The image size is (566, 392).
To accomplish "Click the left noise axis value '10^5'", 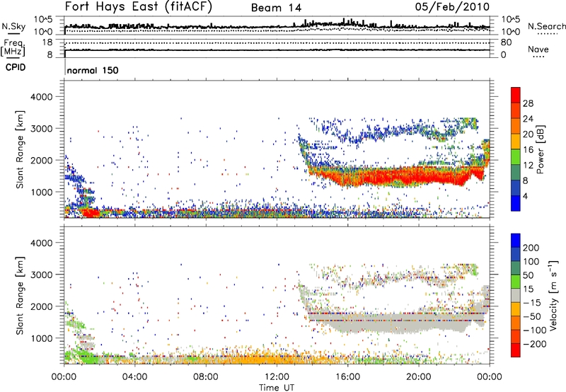I will pos(43,20).
